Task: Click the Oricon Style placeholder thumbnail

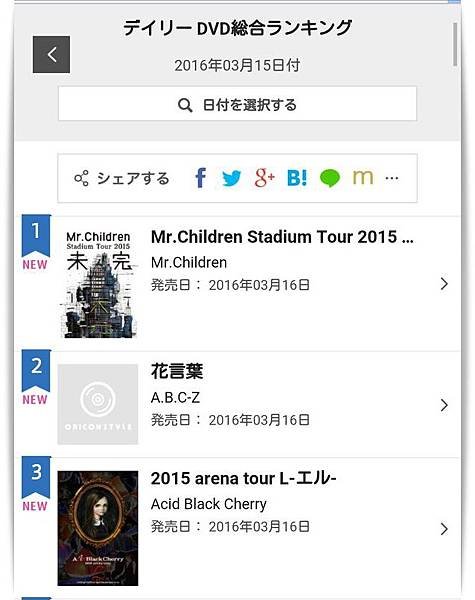Action: point(98,404)
